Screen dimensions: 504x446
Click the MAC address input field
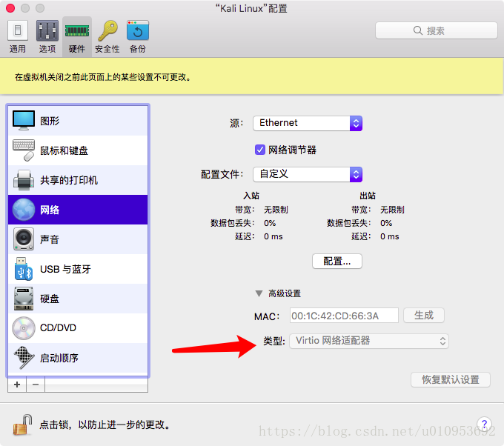click(344, 316)
